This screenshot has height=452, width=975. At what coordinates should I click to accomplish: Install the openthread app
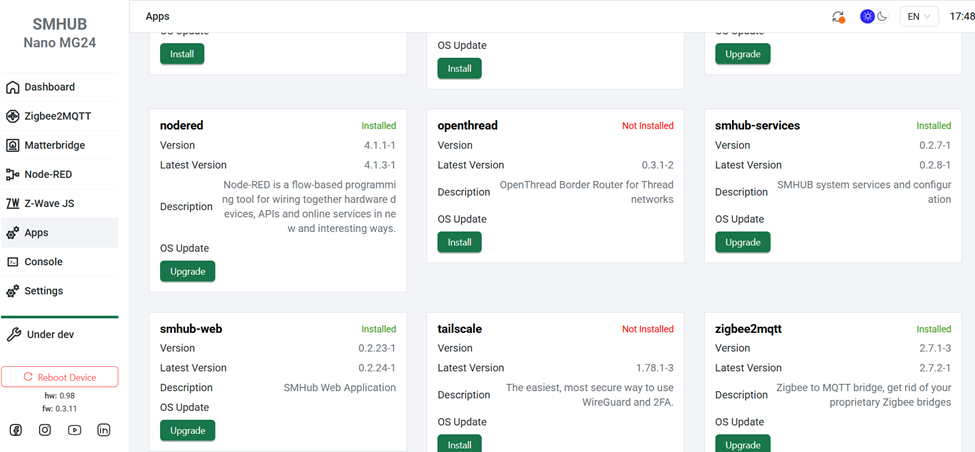coord(460,242)
